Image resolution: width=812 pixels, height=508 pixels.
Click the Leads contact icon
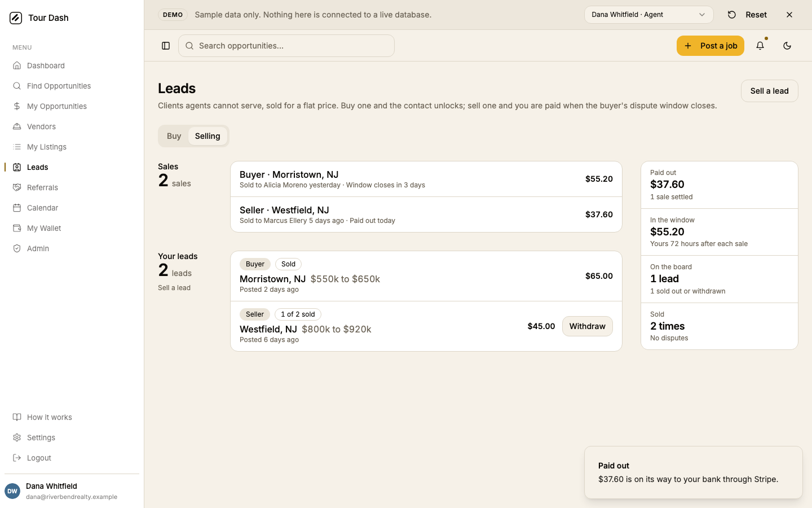point(17,167)
